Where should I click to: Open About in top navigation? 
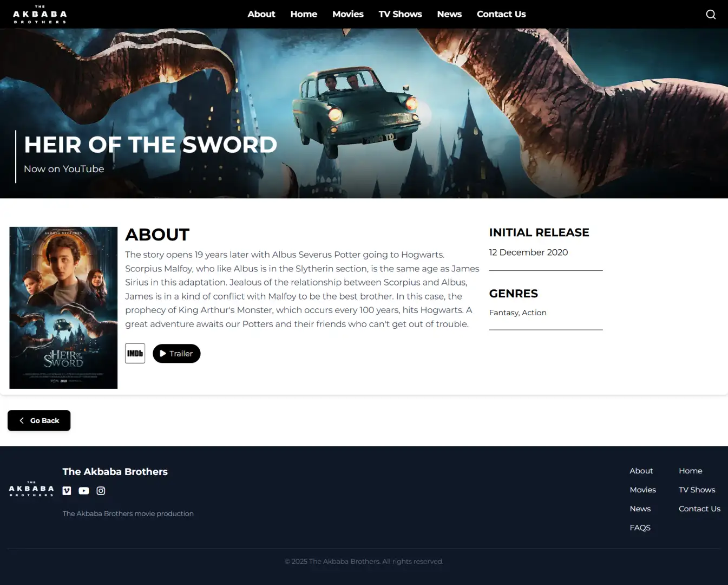261,14
